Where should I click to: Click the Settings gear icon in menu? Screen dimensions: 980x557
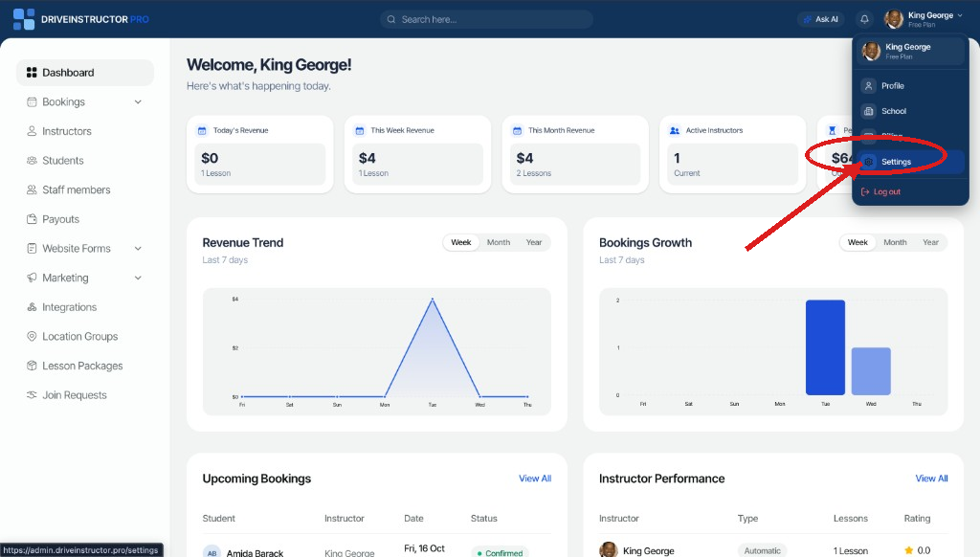click(x=868, y=162)
